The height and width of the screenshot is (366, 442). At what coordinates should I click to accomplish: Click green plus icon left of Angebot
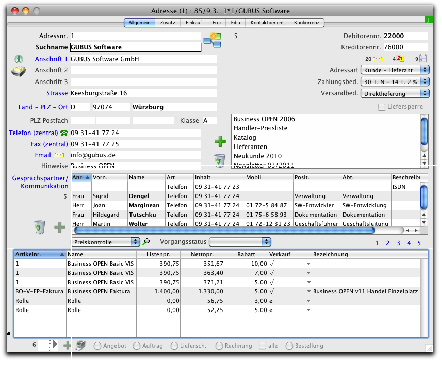[67, 345]
